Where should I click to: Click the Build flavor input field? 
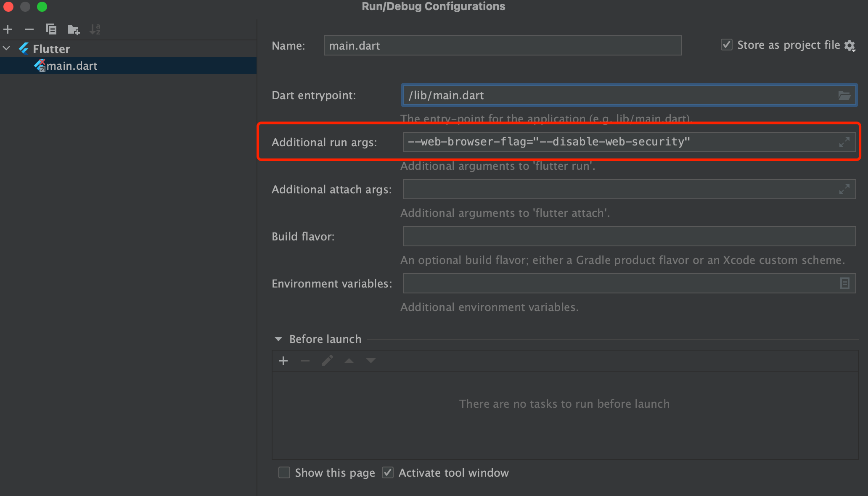(629, 237)
